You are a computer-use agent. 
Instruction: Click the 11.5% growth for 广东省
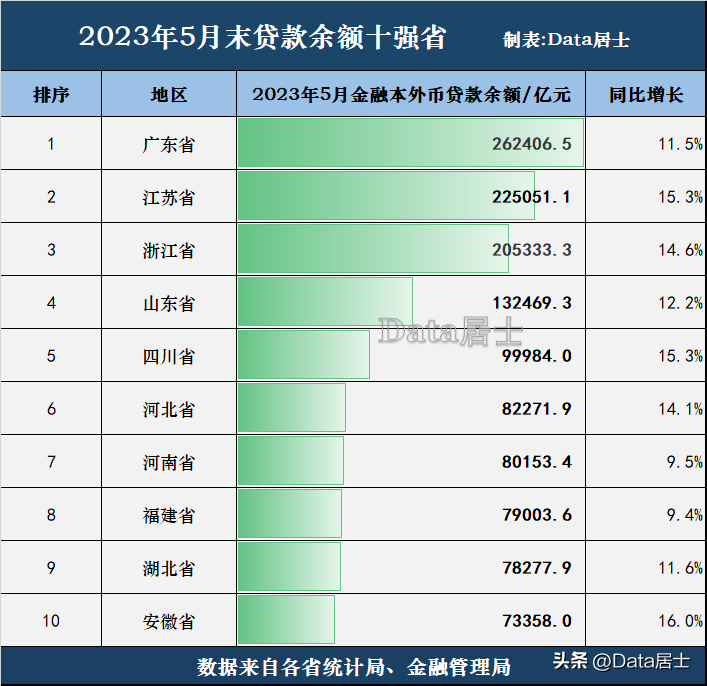(680, 144)
